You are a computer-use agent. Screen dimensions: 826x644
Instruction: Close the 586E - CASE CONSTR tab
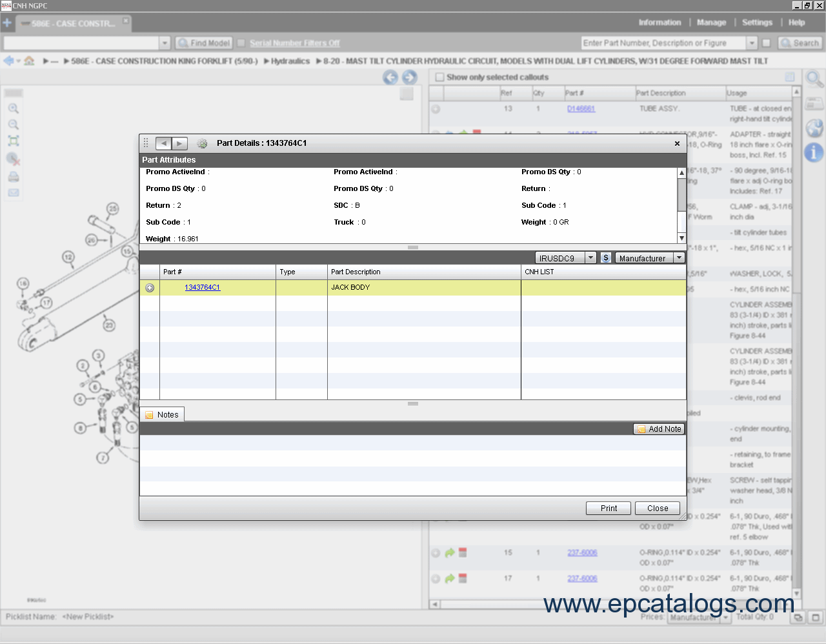pos(126,21)
